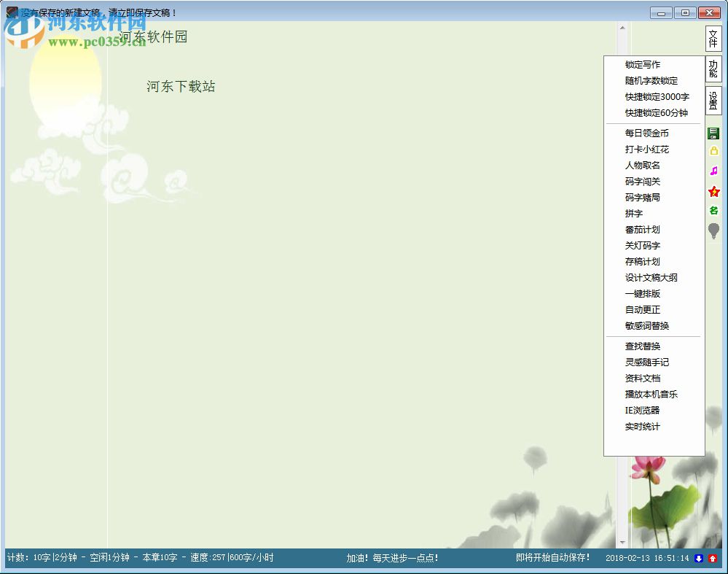The height and width of the screenshot is (574, 728).
Task: Select the yellow padlock lock icon
Action: coord(714,149)
